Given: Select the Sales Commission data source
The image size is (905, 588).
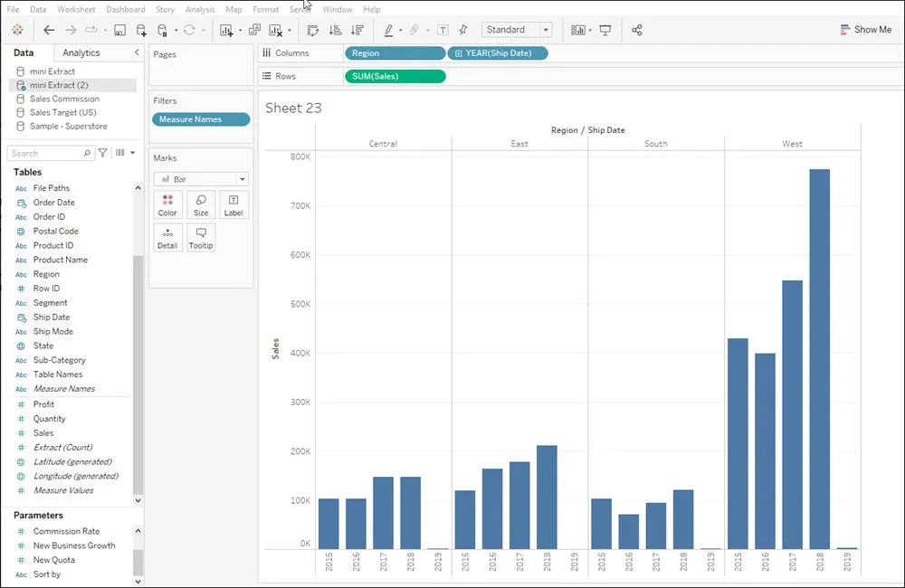Looking at the screenshot, I should 64,99.
